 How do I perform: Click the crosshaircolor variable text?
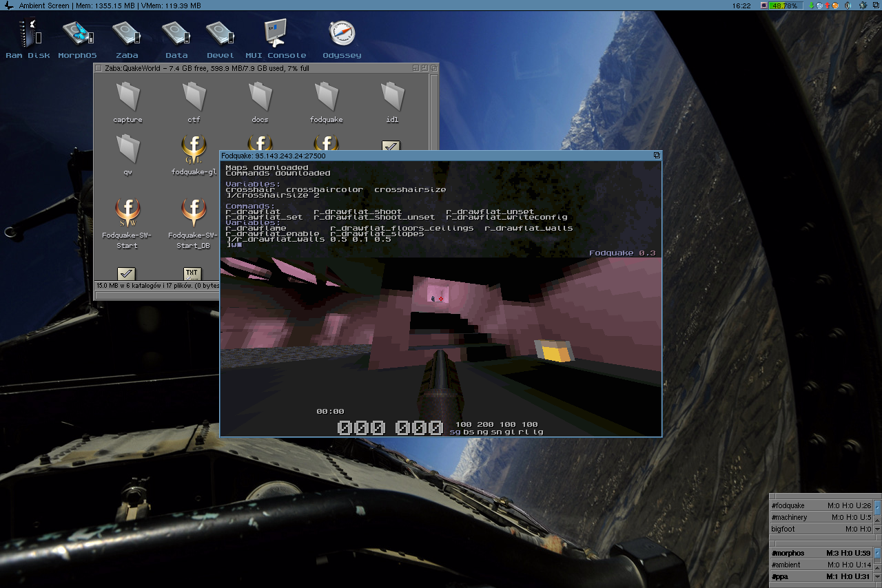325,189
